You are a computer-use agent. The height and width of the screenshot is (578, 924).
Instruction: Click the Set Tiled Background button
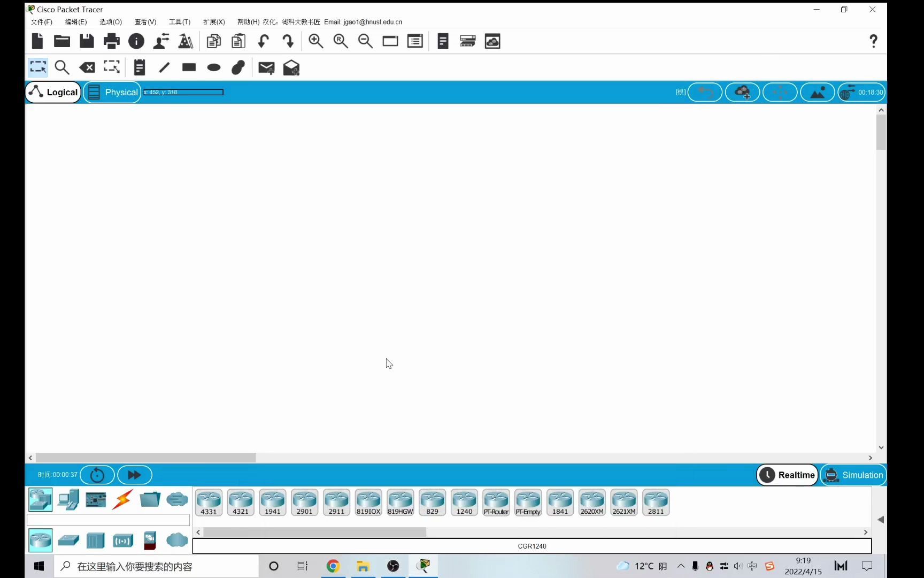[x=818, y=92]
